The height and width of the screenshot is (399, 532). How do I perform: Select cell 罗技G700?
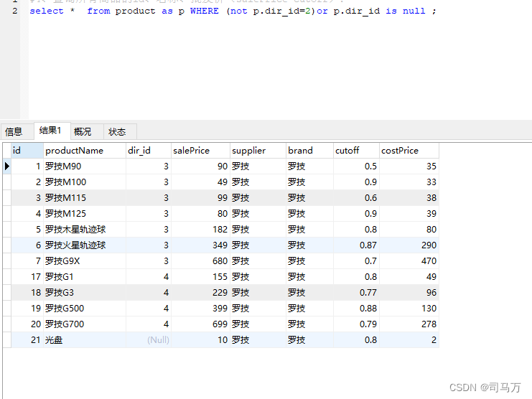85,324
